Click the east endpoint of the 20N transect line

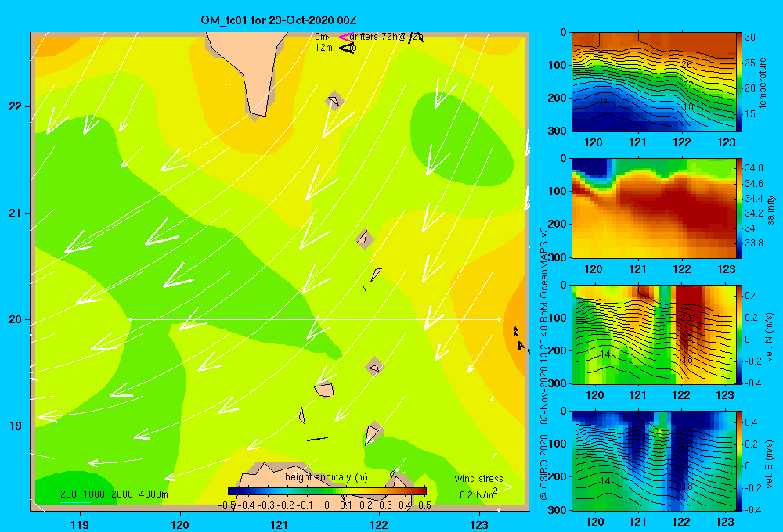click(x=499, y=319)
